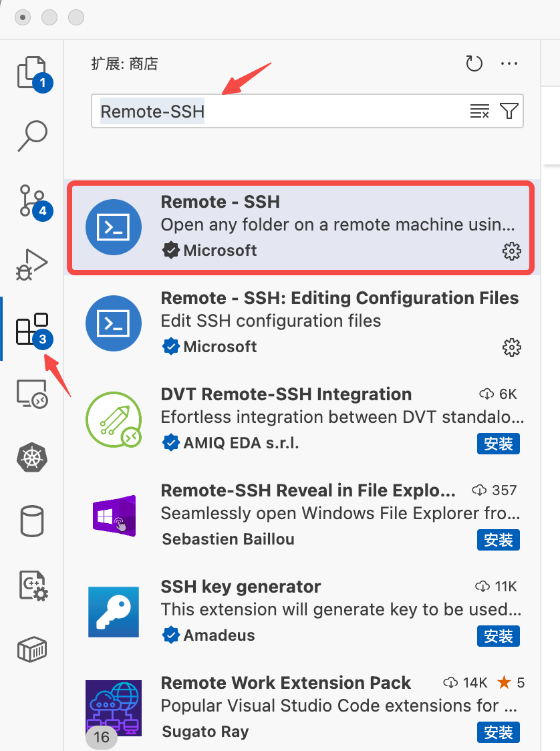
Task: Open the Search view
Action: pos(31,136)
